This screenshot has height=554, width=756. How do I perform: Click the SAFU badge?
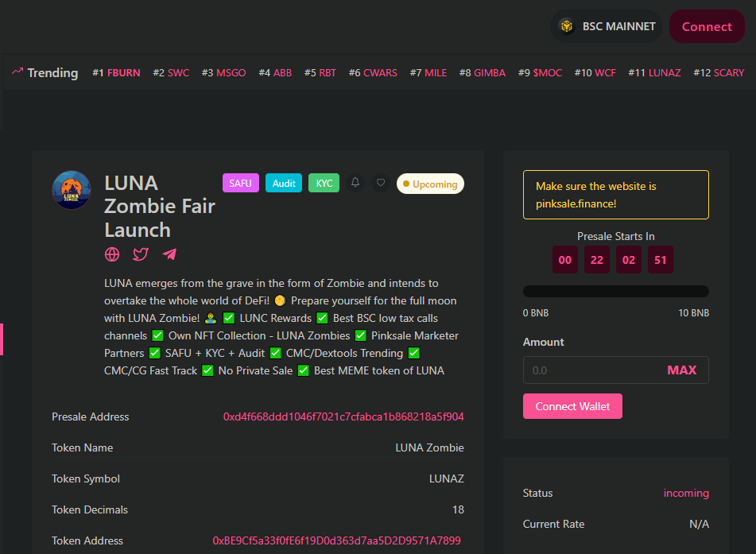point(241,184)
